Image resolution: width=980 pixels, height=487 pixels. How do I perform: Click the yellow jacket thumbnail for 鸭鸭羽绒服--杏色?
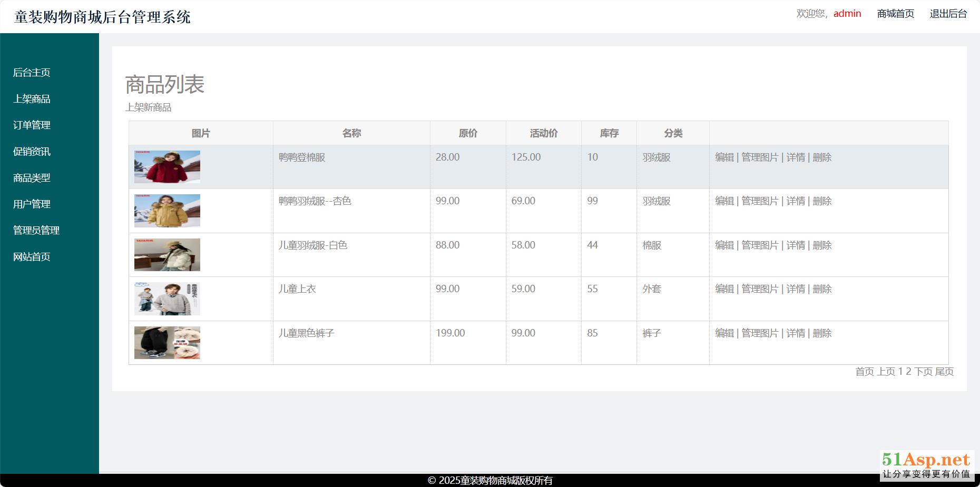click(167, 211)
